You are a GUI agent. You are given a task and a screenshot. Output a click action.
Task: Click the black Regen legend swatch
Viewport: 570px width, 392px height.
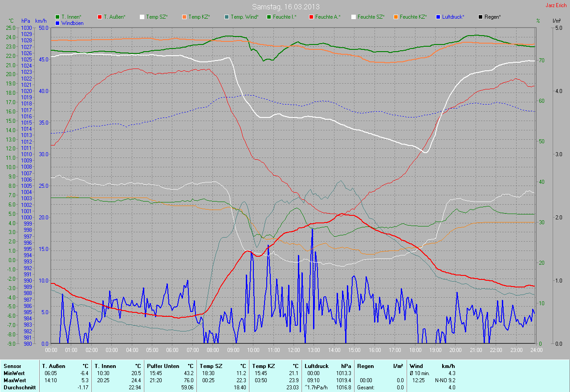click(x=480, y=17)
